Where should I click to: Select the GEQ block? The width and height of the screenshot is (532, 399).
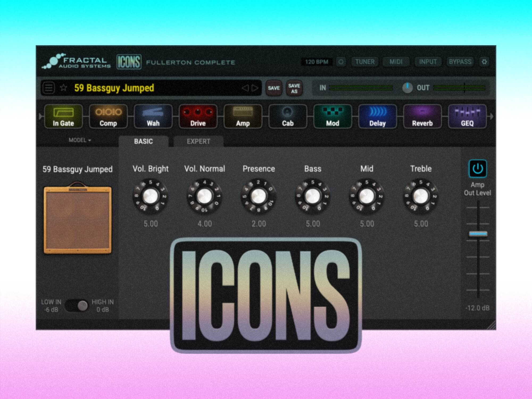point(467,117)
